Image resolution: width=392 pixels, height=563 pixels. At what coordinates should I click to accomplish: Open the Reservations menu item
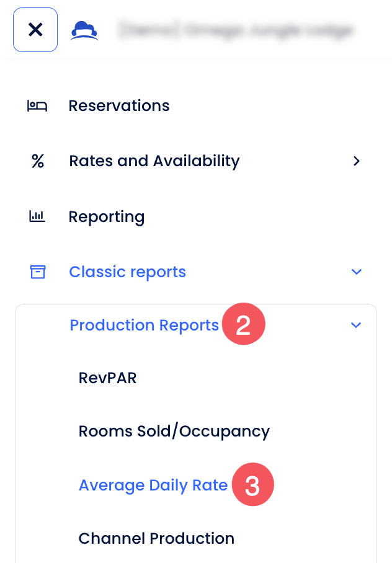tap(119, 106)
